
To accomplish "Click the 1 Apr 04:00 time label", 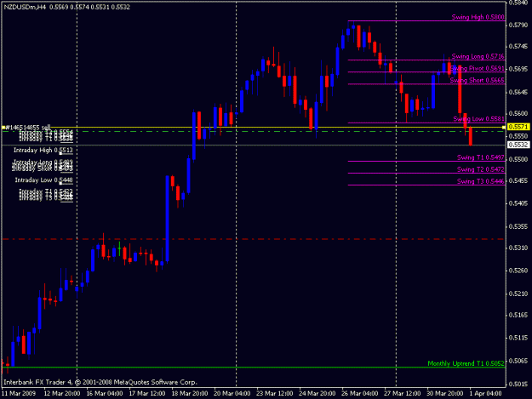I will pyautogui.click(x=485, y=393).
